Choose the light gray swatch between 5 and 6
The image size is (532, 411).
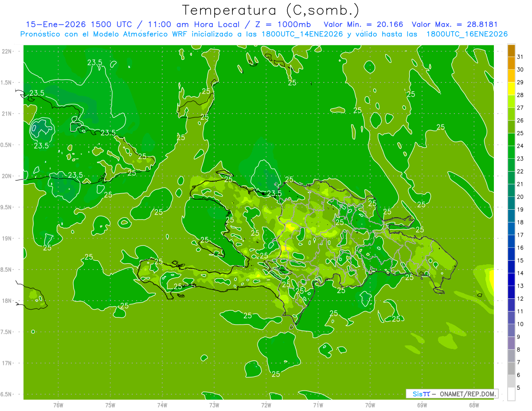coord(511,381)
